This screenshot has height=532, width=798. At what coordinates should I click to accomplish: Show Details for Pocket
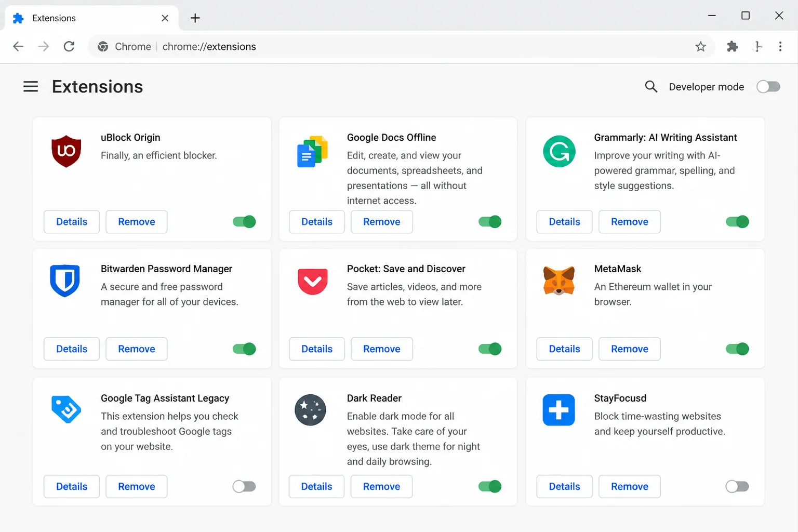coord(317,349)
